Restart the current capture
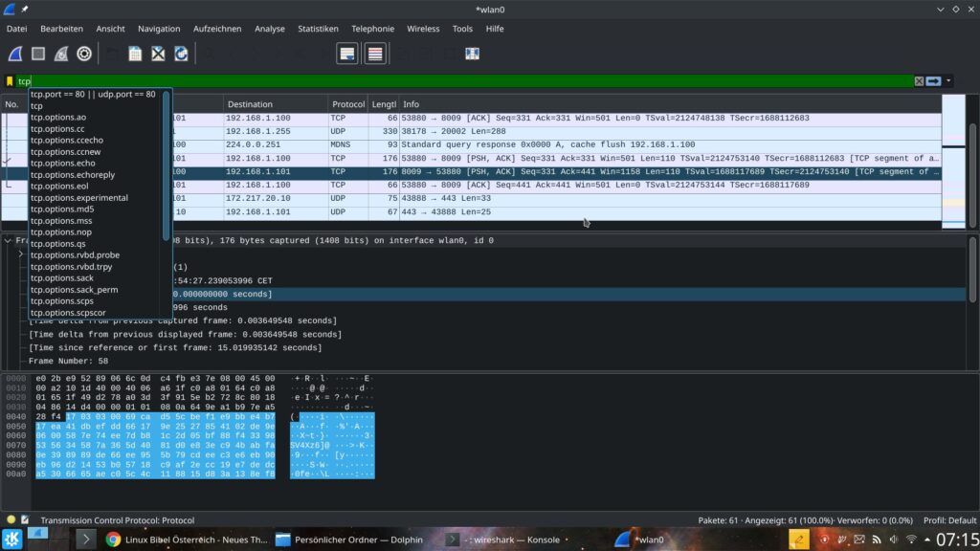The image size is (980, 551). 61,54
